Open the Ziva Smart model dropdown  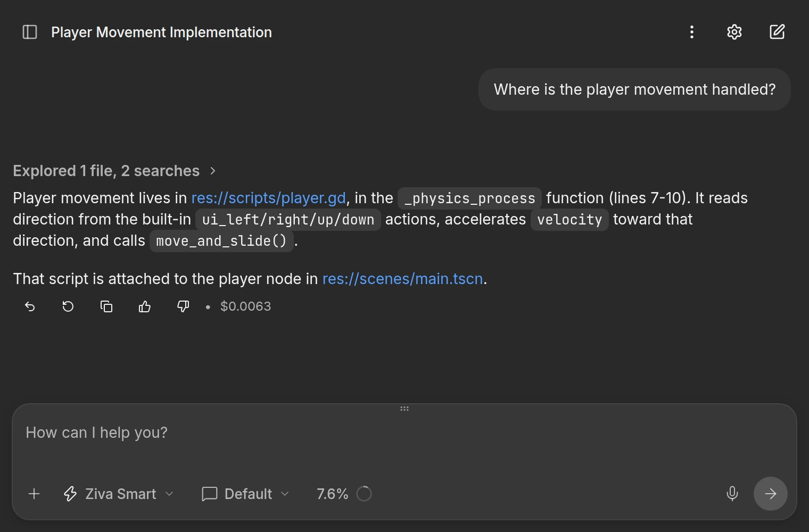click(119, 494)
